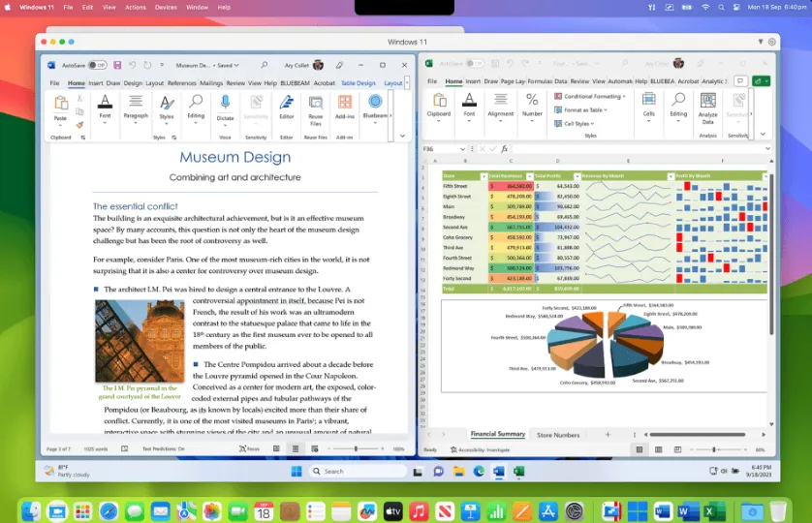This screenshot has width=812, height=523.
Task: Click the search magnifier in Word title bar
Action: click(x=265, y=65)
